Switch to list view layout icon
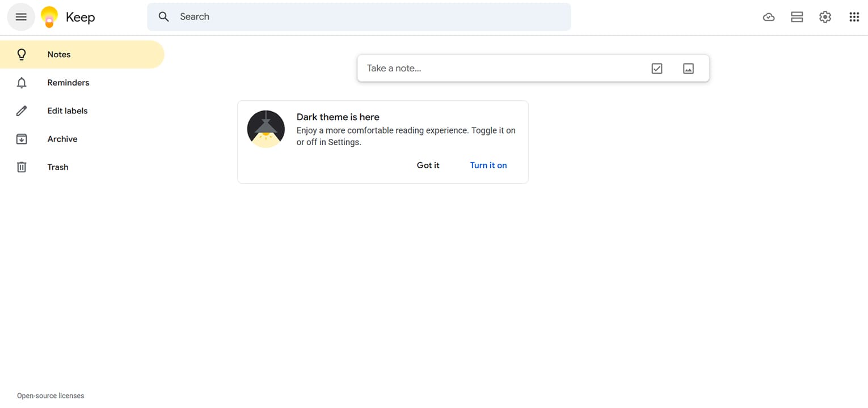 (x=797, y=17)
